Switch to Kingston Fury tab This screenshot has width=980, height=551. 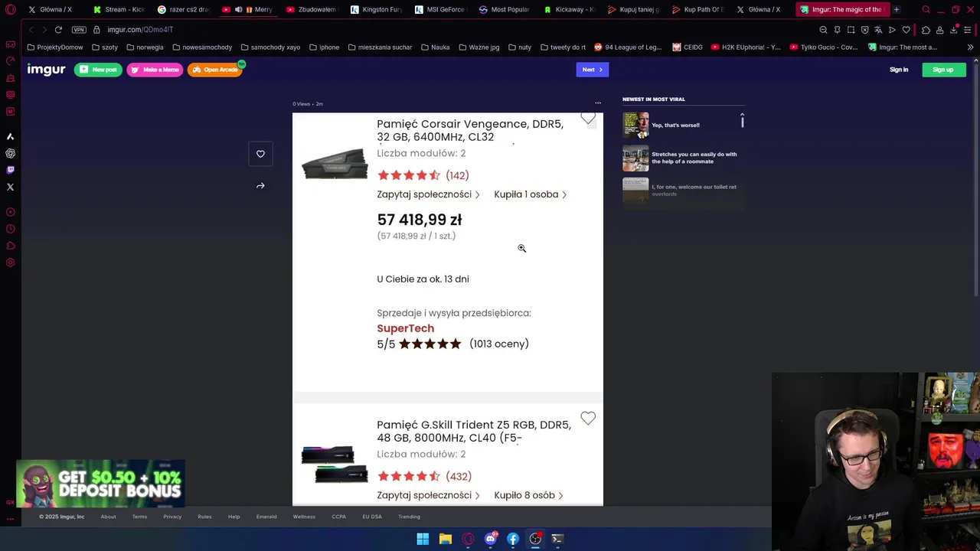tap(376, 9)
